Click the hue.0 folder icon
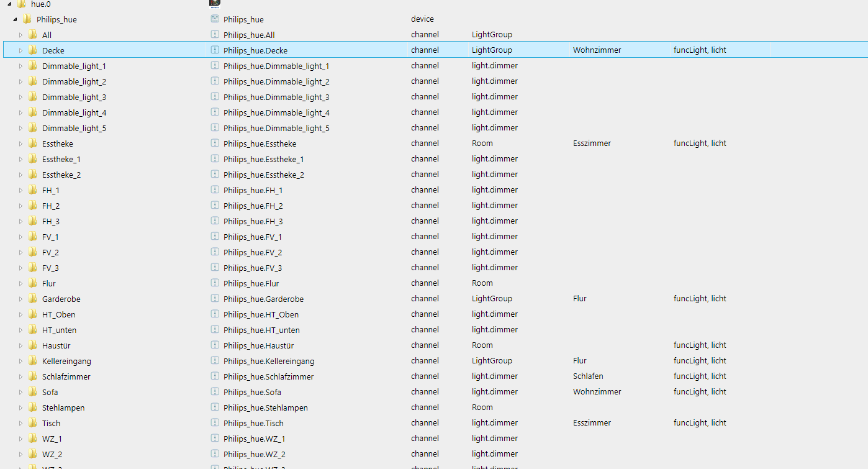 (22, 4)
